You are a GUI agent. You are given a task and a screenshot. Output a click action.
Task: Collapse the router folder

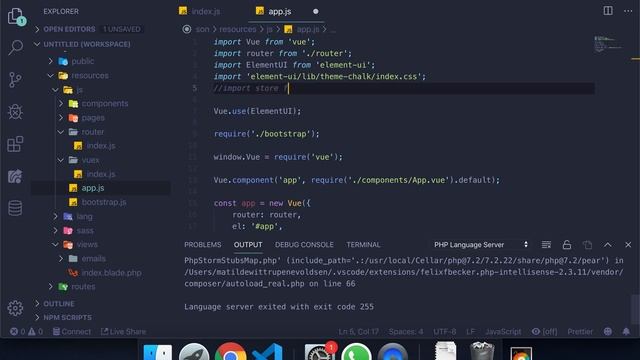coord(92,132)
